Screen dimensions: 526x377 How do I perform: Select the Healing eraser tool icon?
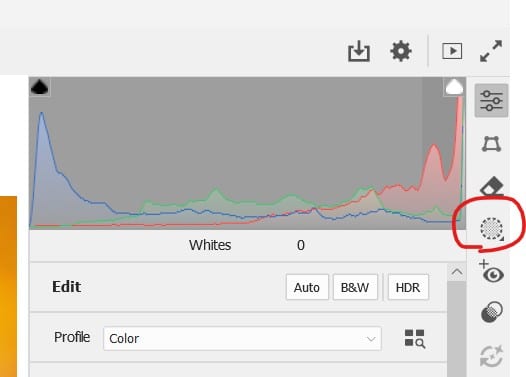pyautogui.click(x=491, y=185)
